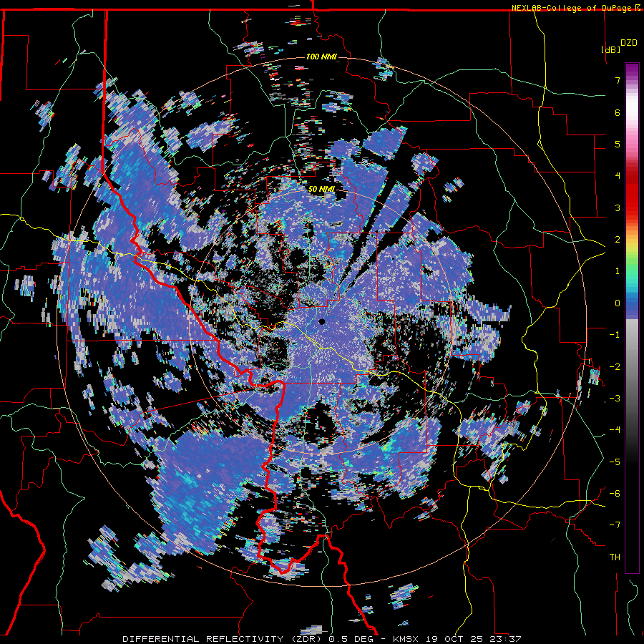The width and height of the screenshot is (644, 644).
Task: Click the '100 NMI' range ring label
Action: pyautogui.click(x=321, y=57)
